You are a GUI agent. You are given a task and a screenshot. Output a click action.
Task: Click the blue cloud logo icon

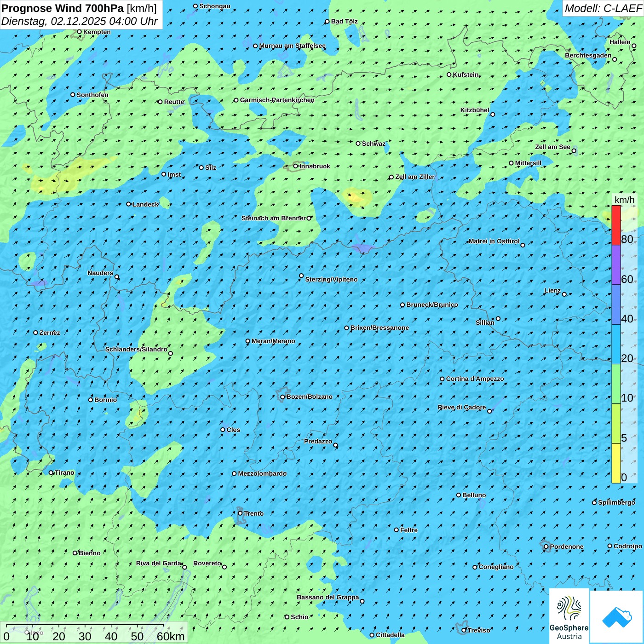tap(616, 617)
